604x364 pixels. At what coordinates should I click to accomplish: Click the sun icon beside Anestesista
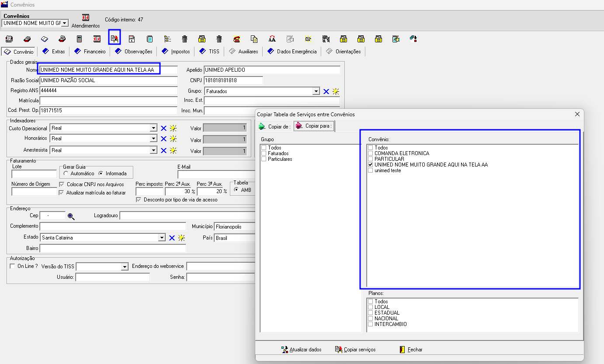[x=173, y=150]
